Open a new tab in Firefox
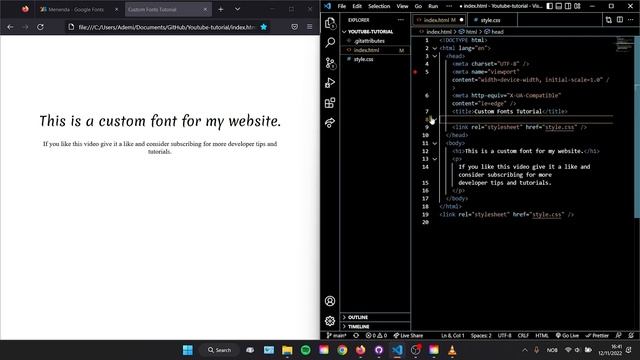Image resolution: width=640 pixels, height=360 pixels. pyautogui.click(x=221, y=9)
